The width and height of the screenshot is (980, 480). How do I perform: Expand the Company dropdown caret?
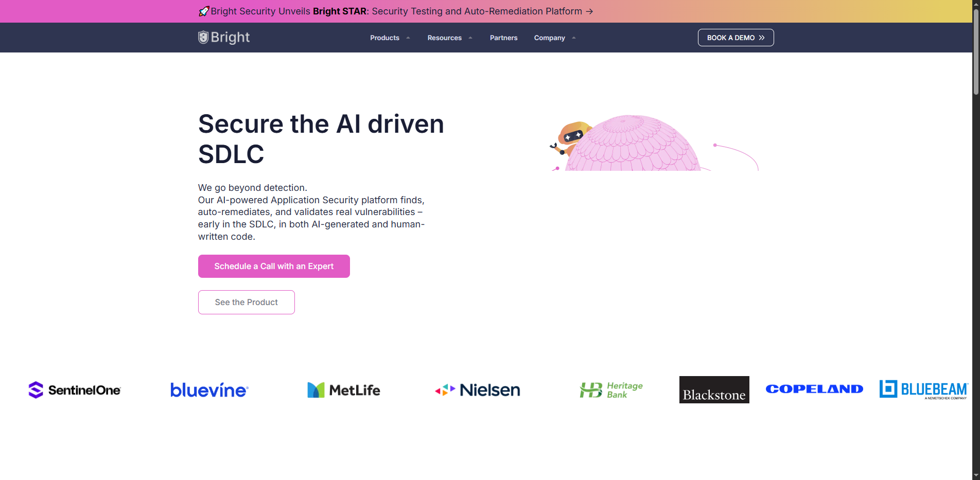point(574,38)
